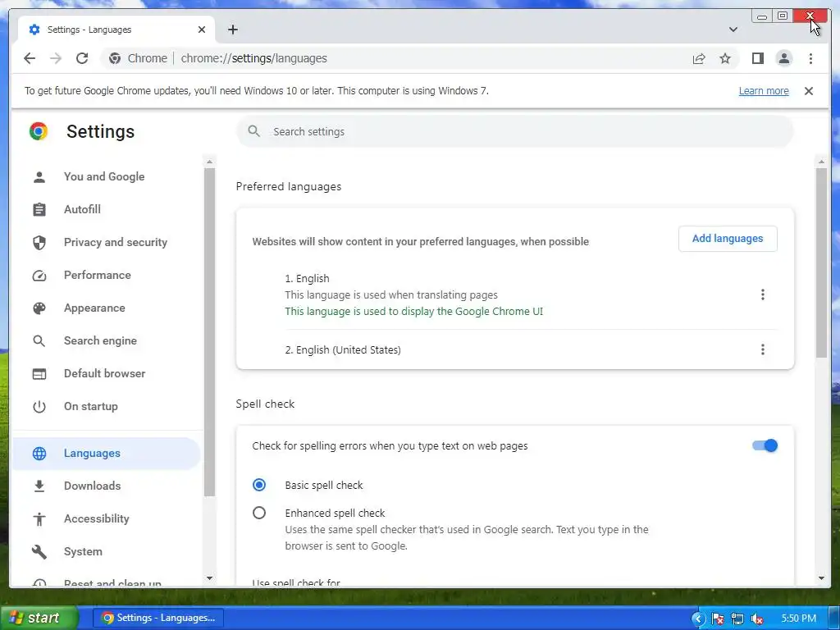Viewport: 840px width, 630px height.
Task: Open a new tab with plus button
Action: [232, 30]
